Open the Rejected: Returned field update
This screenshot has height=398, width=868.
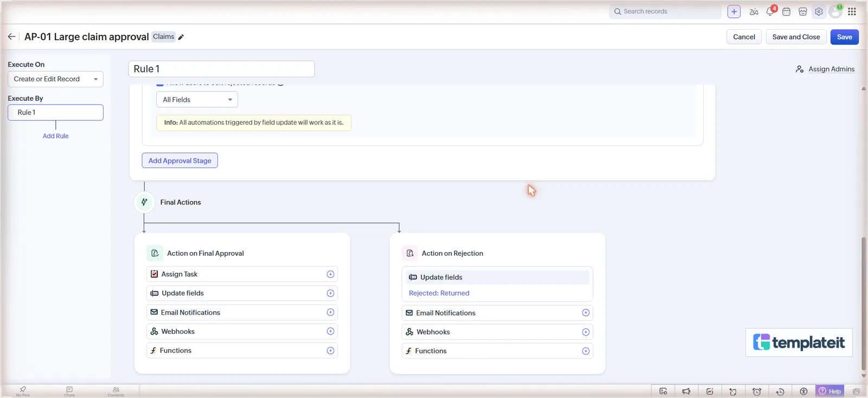[439, 293]
